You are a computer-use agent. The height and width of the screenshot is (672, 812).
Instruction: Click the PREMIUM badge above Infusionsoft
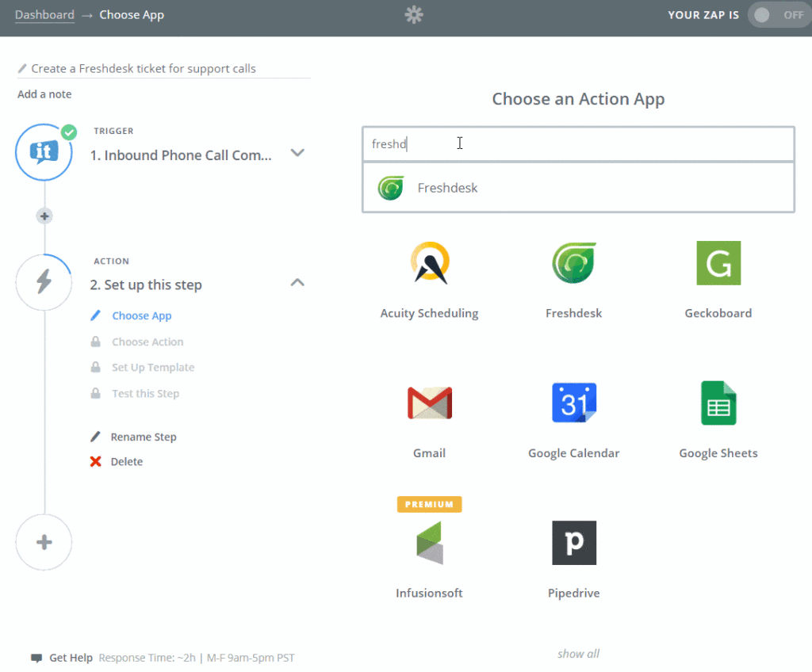click(429, 504)
